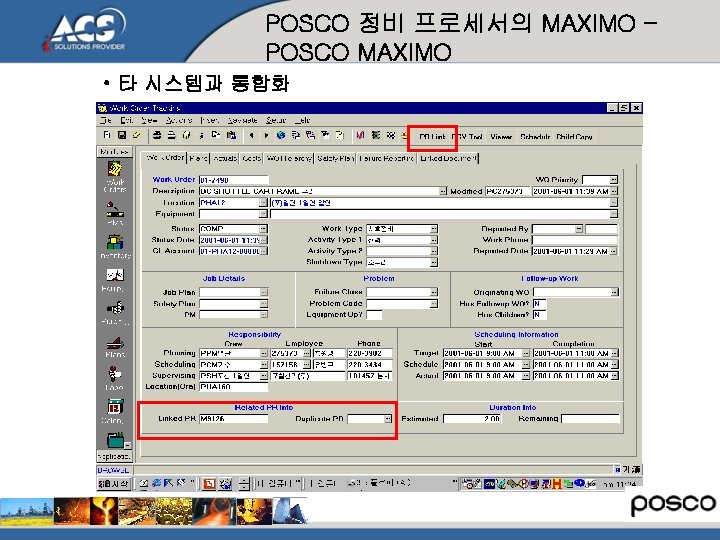Switch to the WO Hierarchy tab
The height and width of the screenshot is (540, 720).
tap(289, 158)
